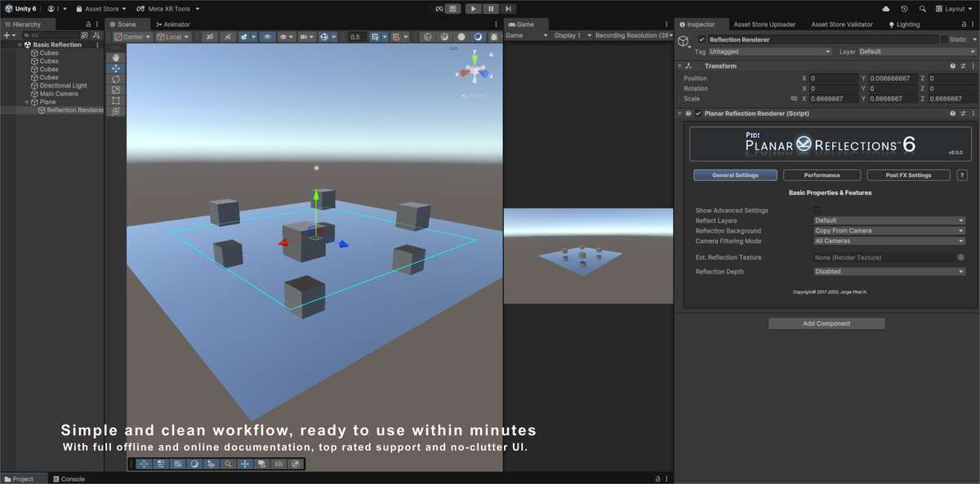Screen dimensions: 980x484
Task: Click the Ext. Reflection Texture object picker
Action: click(961, 257)
